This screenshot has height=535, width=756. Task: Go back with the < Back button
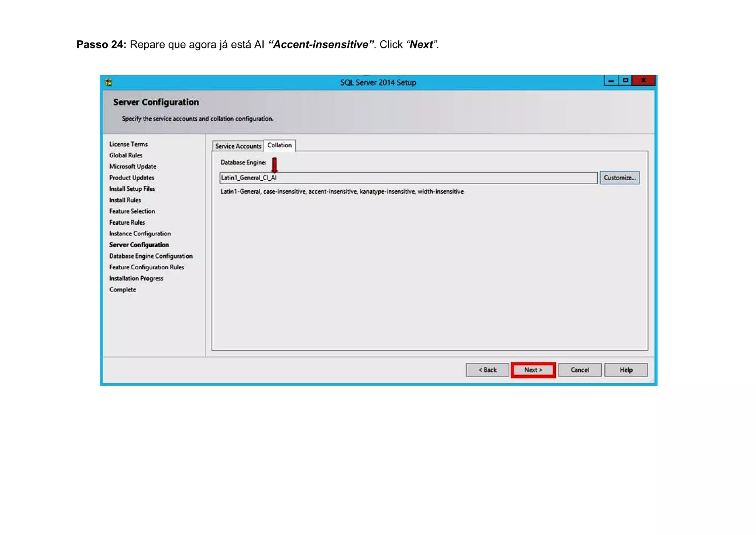click(487, 370)
